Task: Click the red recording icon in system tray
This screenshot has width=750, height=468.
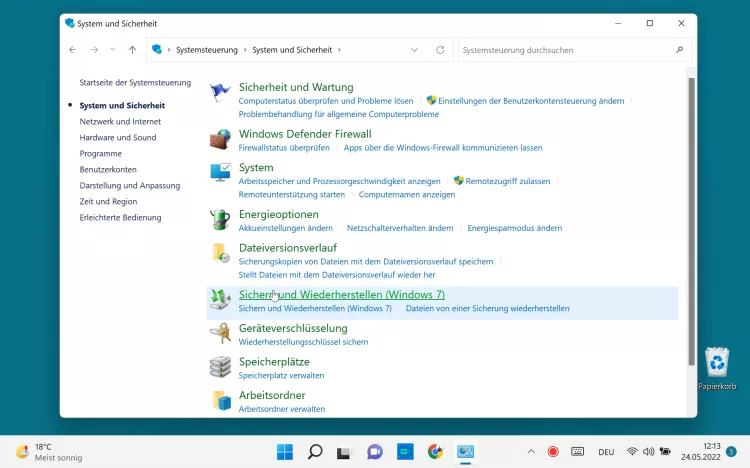Action: tap(553, 452)
